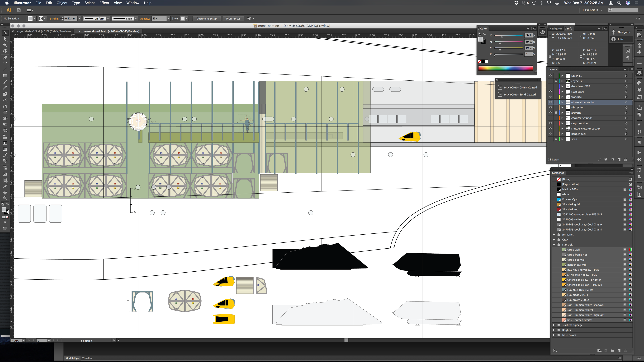Screen dimensions: 644x362
Task: Click the Preferences button
Action: coord(233,19)
